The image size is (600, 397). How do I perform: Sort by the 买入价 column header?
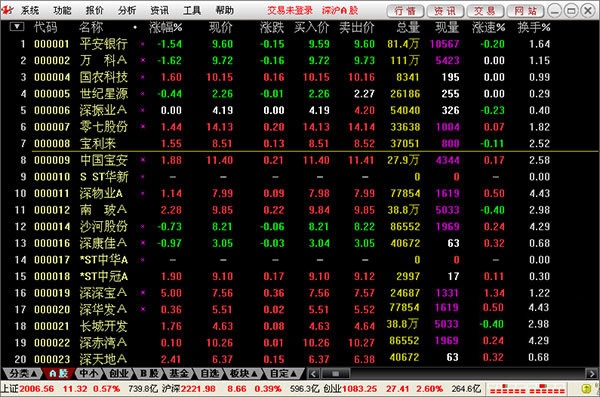coord(311,27)
